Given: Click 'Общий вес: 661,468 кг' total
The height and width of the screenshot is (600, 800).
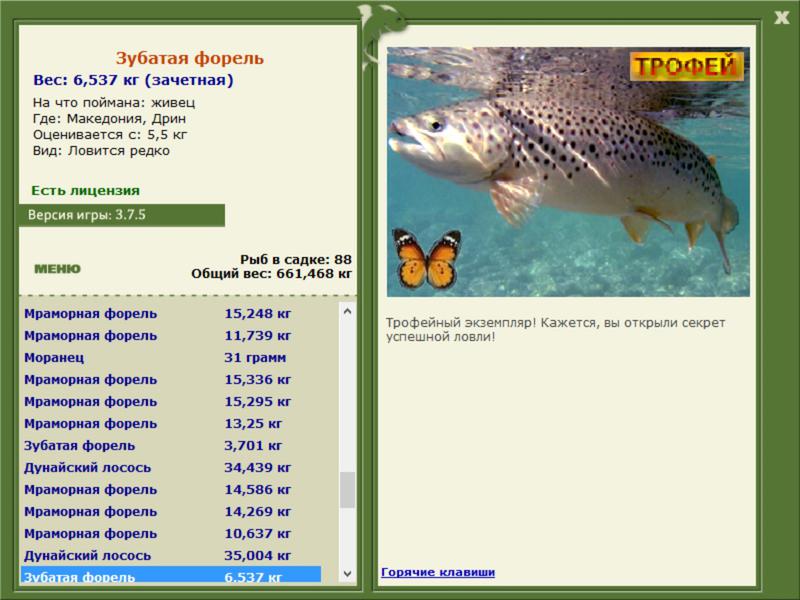Looking at the screenshot, I should 271,273.
